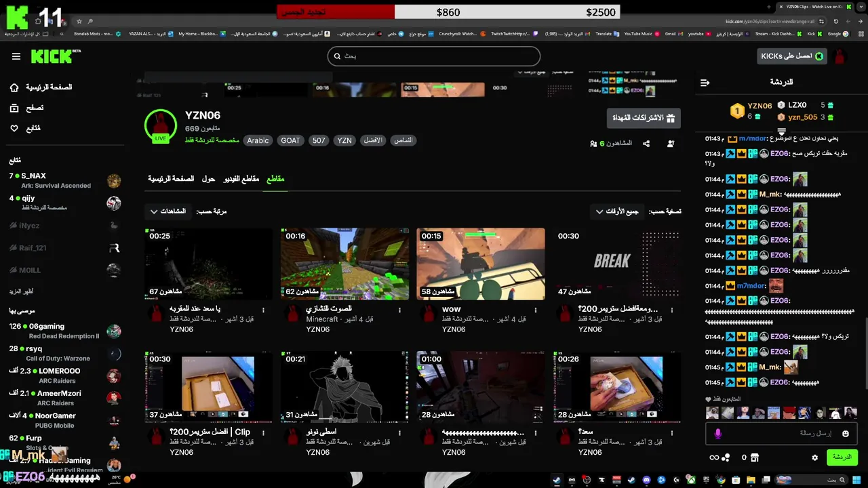This screenshot has width=868, height=488.
Task: Open options menu for سعد؟ clip
Action: (672, 432)
